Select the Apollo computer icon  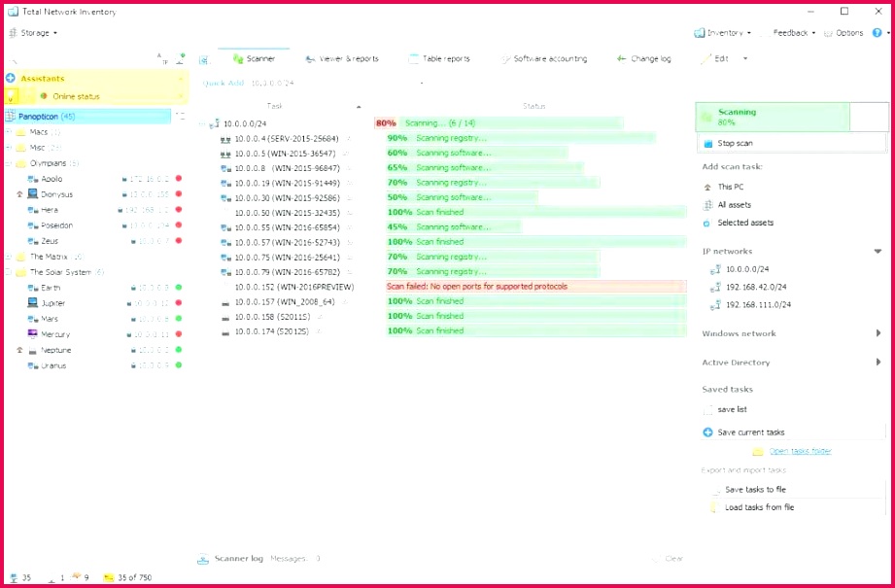[33, 179]
